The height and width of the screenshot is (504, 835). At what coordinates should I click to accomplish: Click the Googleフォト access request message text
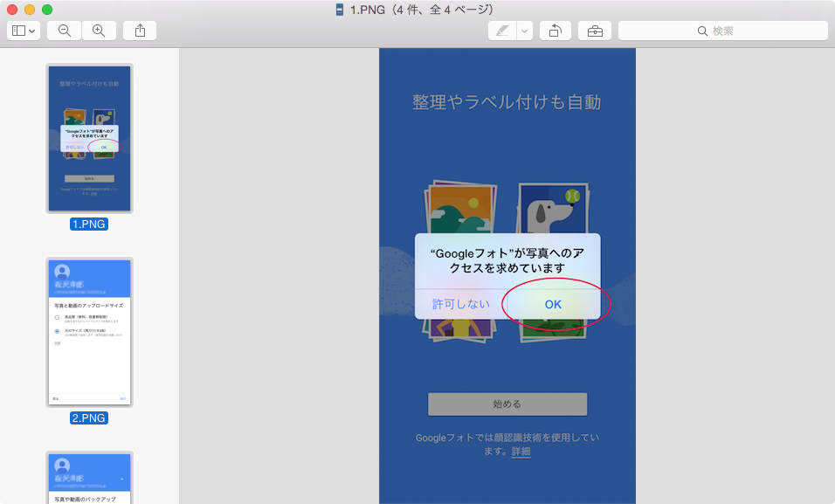click(507, 260)
